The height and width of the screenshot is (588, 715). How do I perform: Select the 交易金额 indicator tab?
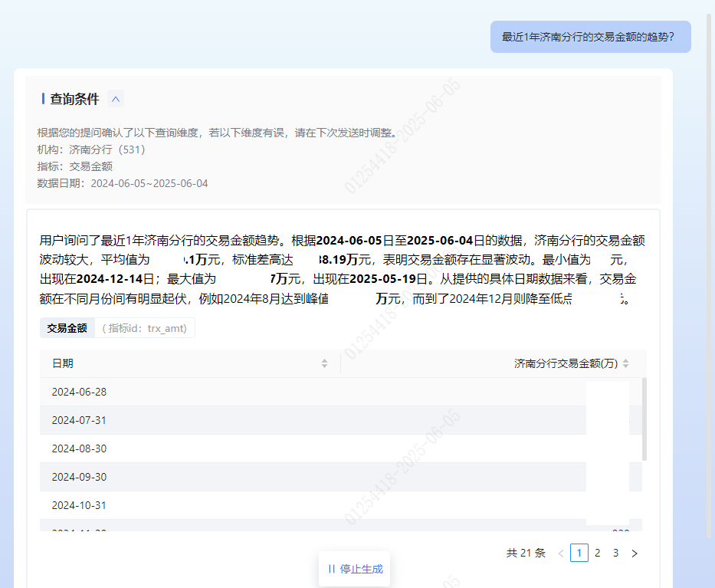67,328
